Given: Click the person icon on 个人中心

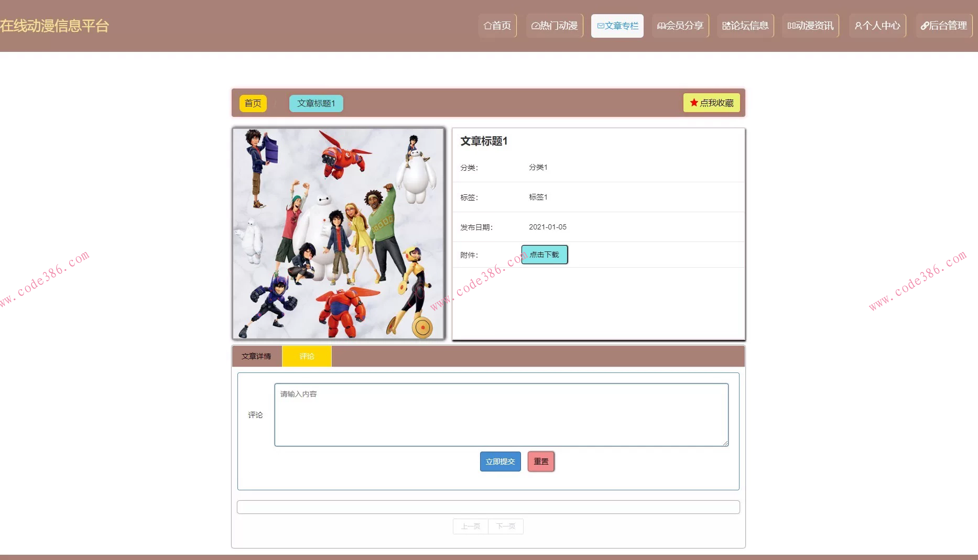Looking at the screenshot, I should pyautogui.click(x=858, y=25).
